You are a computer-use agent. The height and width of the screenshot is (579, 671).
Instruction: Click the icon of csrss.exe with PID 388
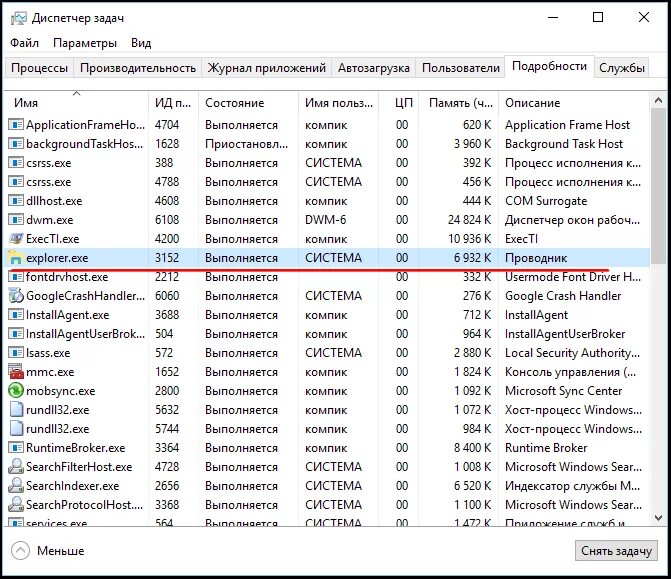16,163
